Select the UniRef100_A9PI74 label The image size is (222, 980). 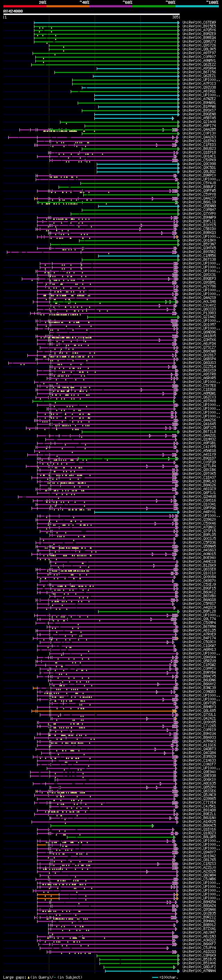(199, 125)
